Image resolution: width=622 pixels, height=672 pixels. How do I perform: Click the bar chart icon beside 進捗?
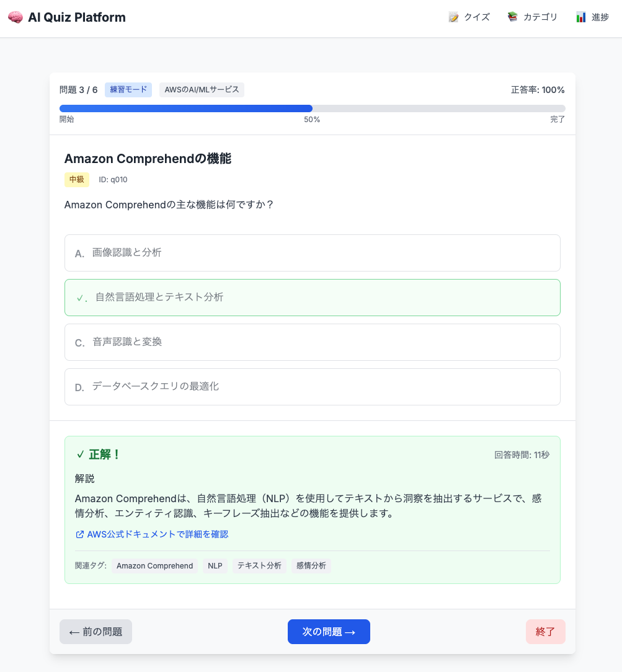pyautogui.click(x=581, y=17)
